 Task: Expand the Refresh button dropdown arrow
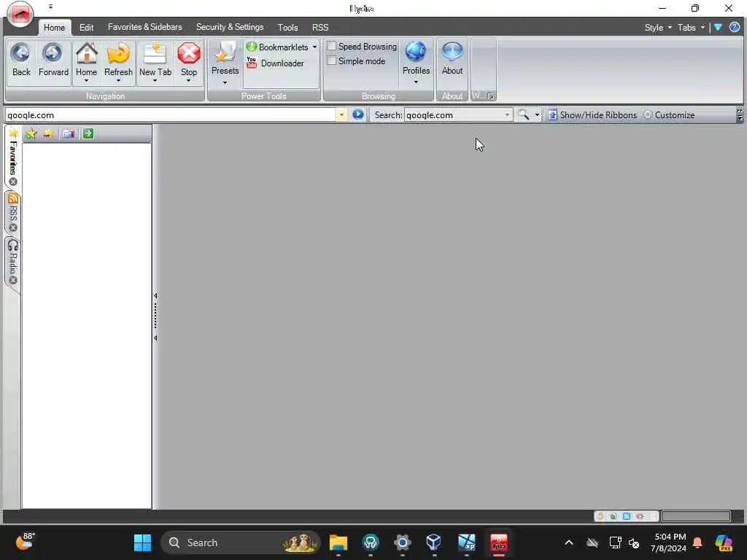coord(118,81)
